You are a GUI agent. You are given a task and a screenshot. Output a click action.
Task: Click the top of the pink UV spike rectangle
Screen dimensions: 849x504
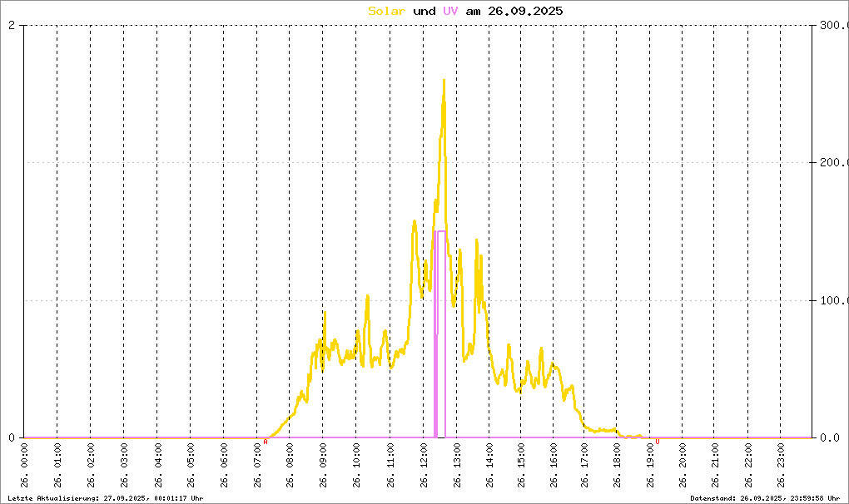pos(441,231)
